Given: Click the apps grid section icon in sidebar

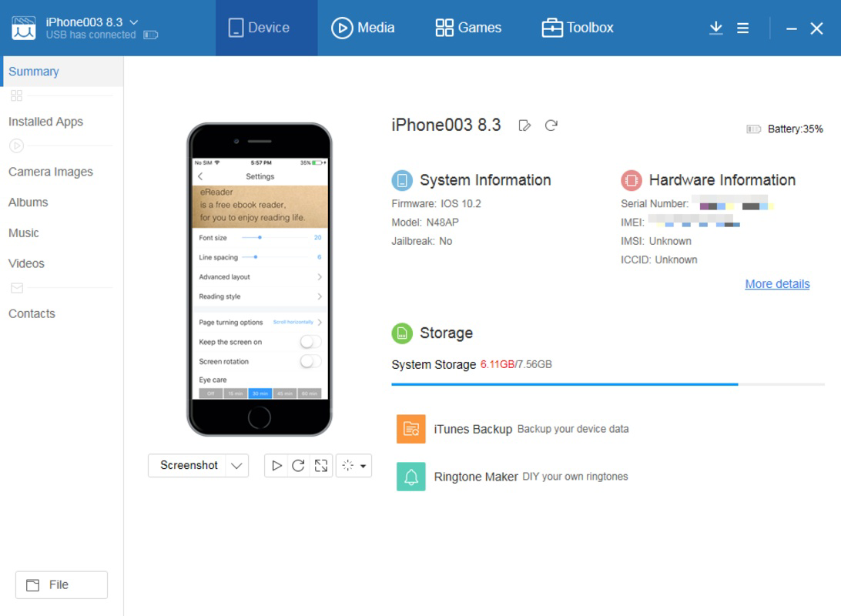Looking at the screenshot, I should (x=17, y=96).
